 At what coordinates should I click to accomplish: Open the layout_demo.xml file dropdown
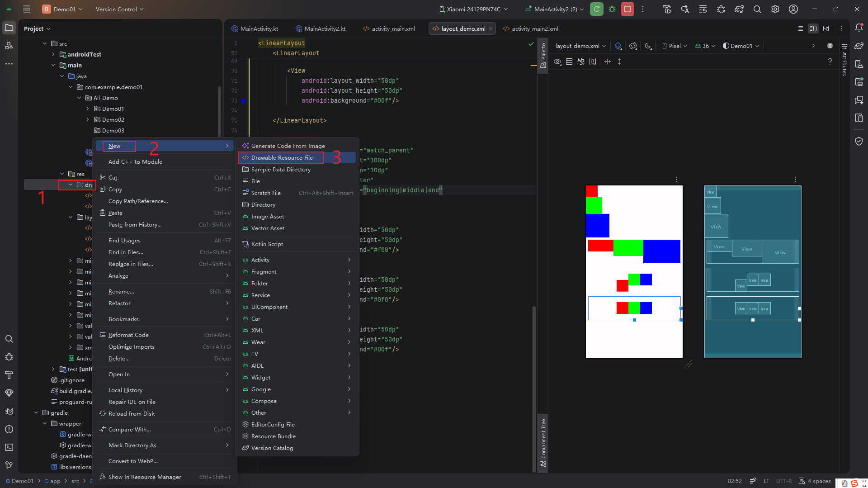tap(580, 46)
